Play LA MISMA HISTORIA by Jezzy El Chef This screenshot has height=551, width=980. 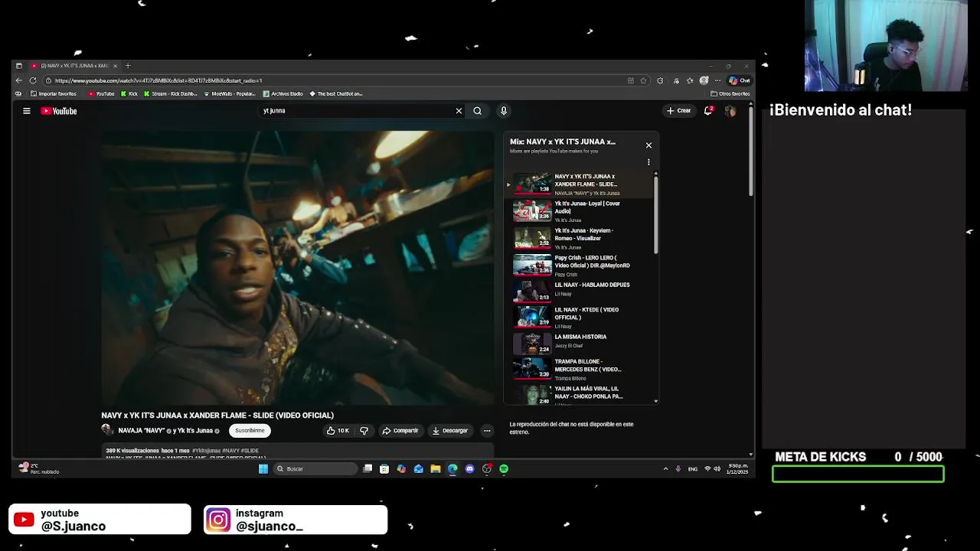point(578,343)
